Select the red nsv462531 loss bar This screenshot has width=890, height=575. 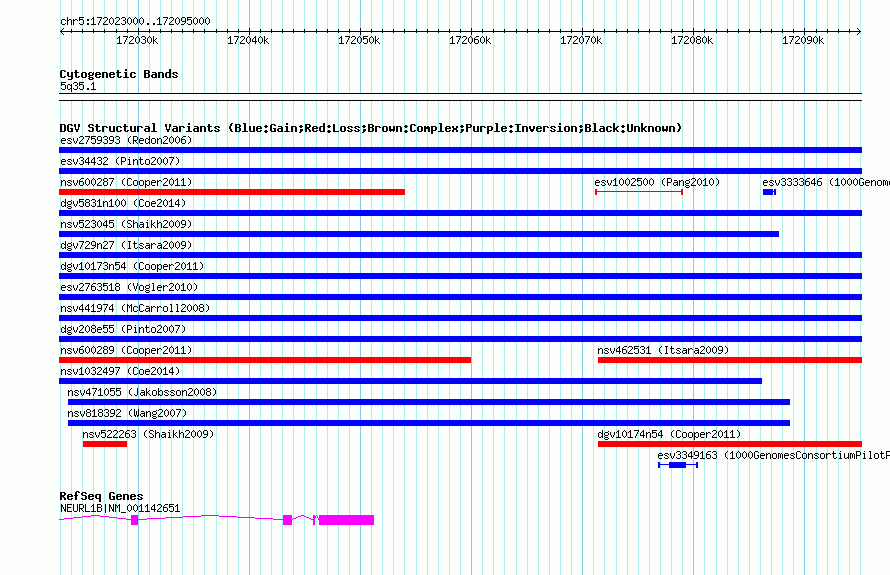pos(730,360)
